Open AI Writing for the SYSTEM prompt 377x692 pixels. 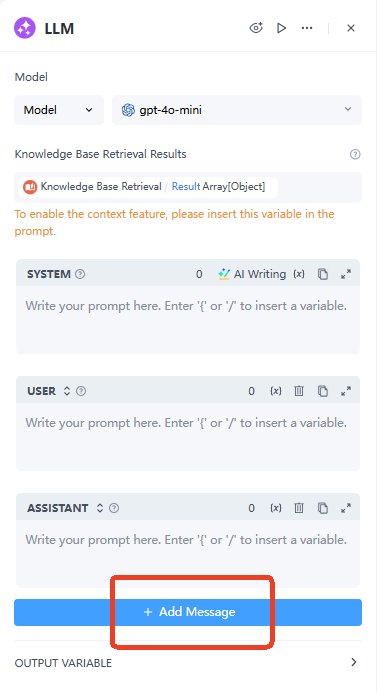pyautogui.click(x=252, y=274)
